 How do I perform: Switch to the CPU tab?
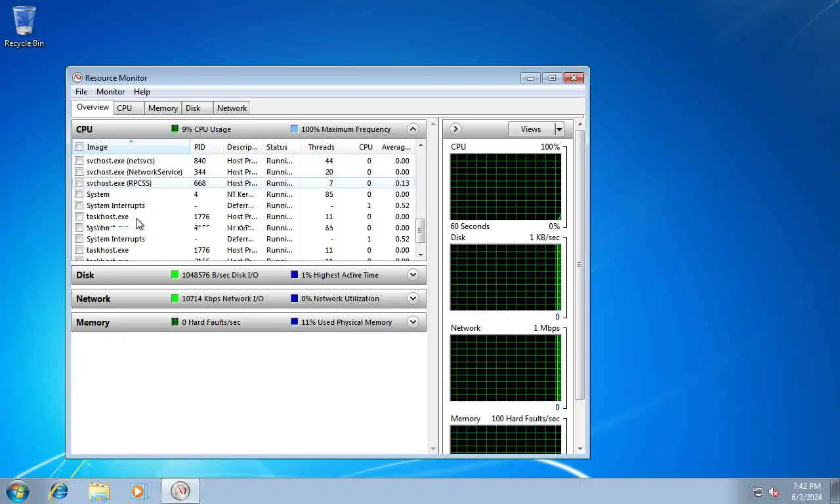[129, 108]
